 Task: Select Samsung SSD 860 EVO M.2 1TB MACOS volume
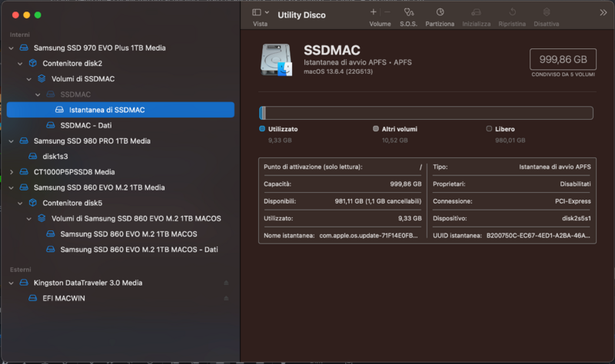tap(128, 234)
